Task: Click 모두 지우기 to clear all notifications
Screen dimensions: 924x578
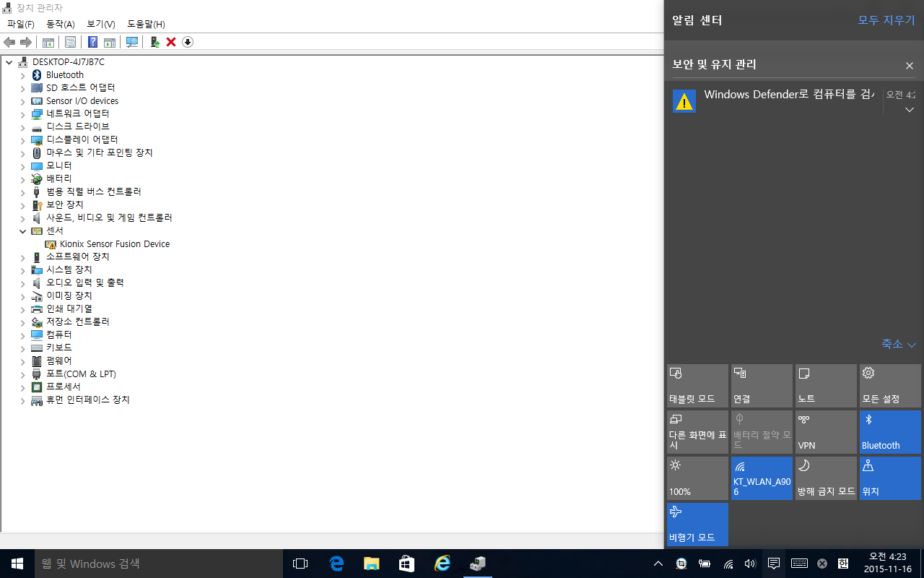Action: pos(886,20)
